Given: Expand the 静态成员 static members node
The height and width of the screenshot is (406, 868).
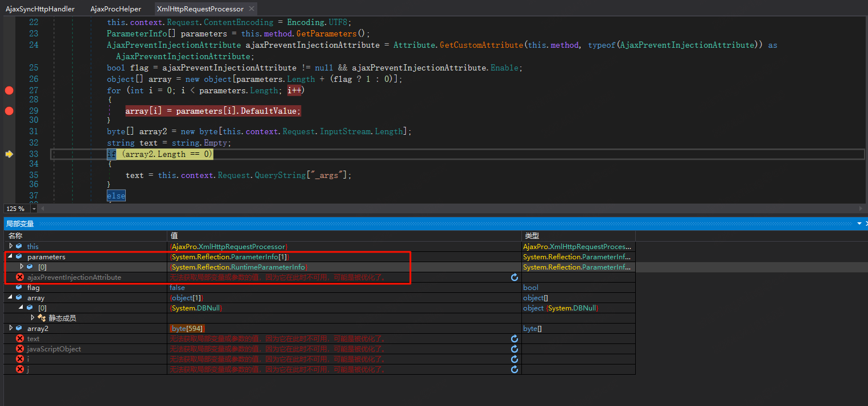Looking at the screenshot, I should click(x=32, y=318).
